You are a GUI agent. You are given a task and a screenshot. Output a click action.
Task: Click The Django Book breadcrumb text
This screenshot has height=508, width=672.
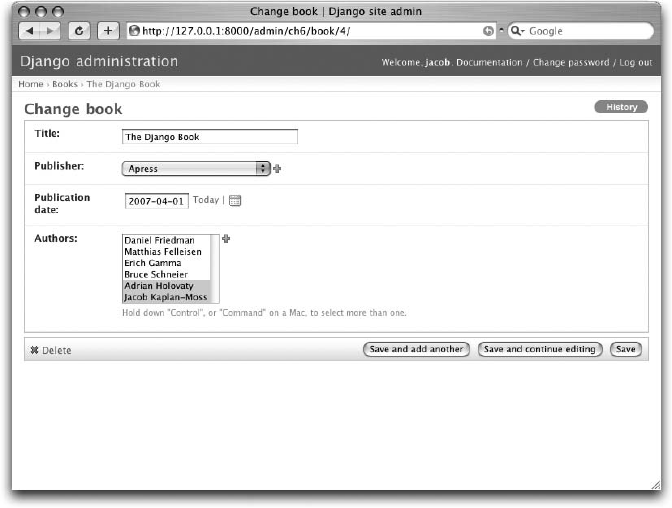(x=123, y=84)
